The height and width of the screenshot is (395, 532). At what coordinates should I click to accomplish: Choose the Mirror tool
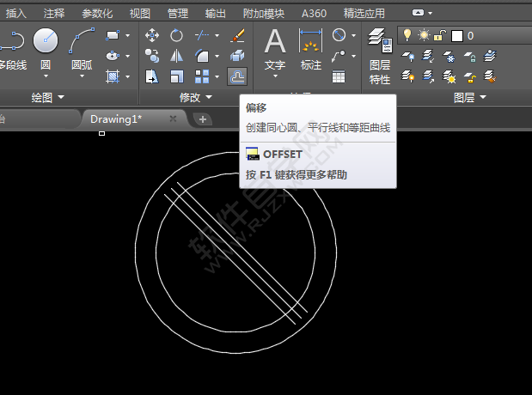point(176,56)
